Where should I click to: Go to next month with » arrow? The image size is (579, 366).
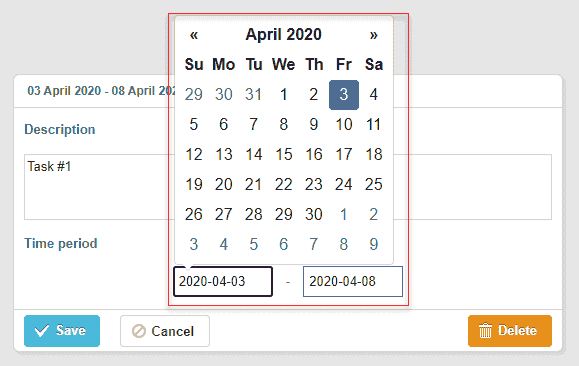(x=374, y=35)
